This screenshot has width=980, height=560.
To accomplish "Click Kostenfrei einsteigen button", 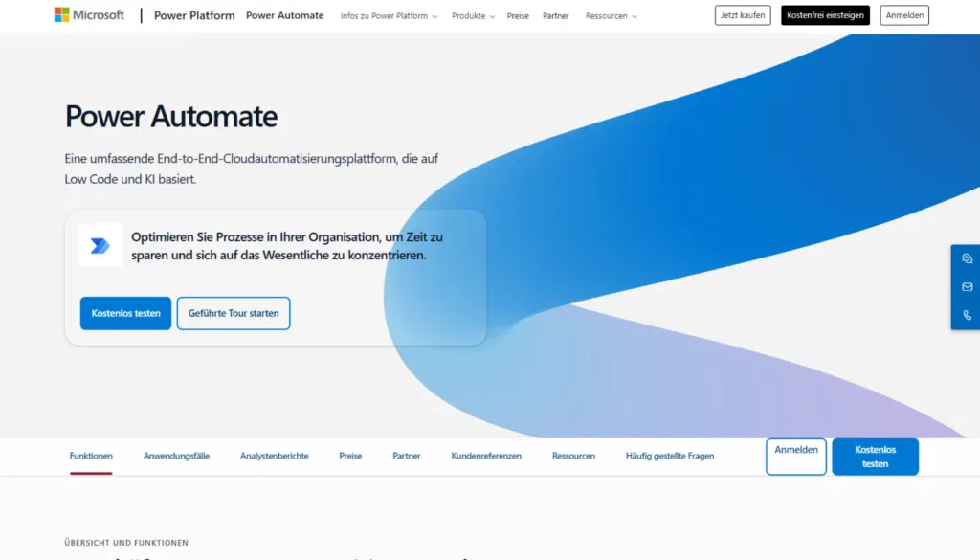I will point(825,15).
